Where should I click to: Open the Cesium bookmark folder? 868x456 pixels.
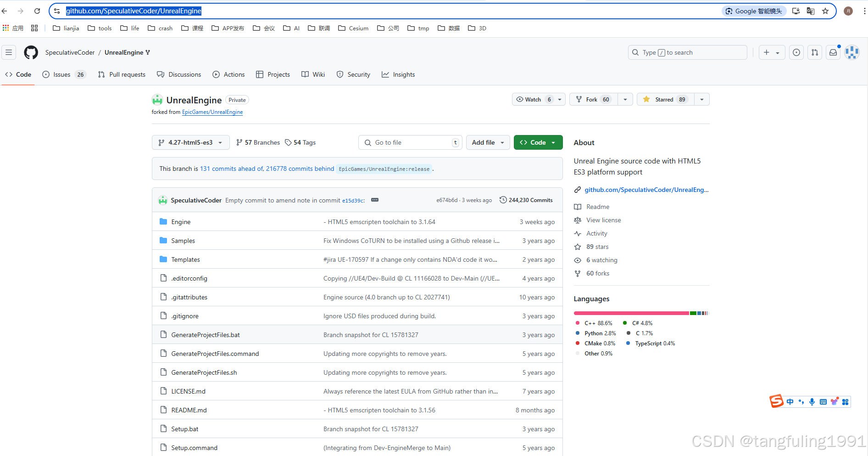(353, 28)
